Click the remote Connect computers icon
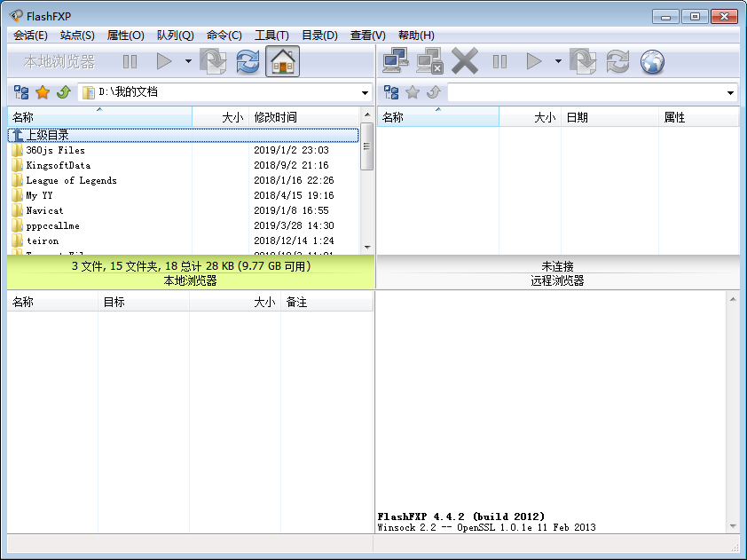Image resolution: width=747 pixels, height=560 pixels. tap(396, 61)
